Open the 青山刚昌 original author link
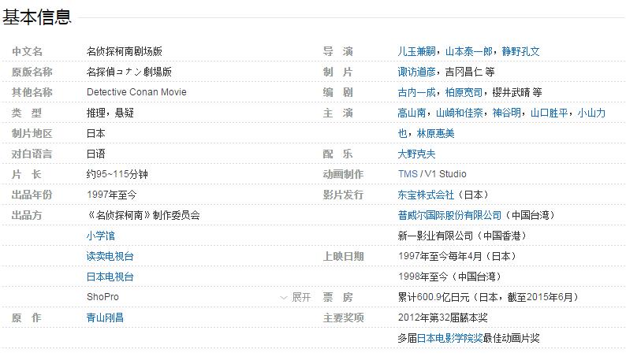The image size is (626, 364). 106,318
